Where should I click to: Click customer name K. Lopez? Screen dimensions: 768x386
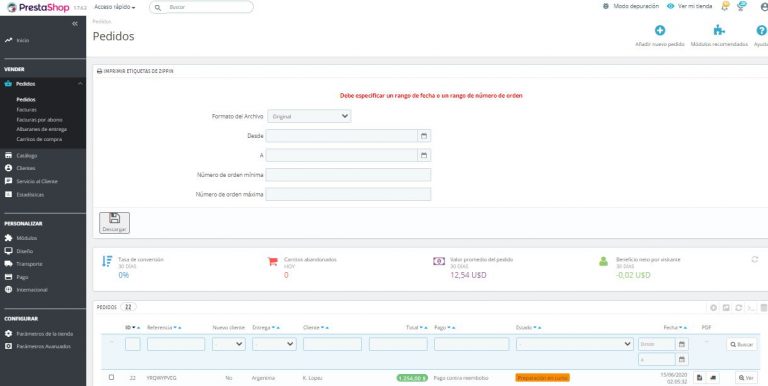click(312, 378)
